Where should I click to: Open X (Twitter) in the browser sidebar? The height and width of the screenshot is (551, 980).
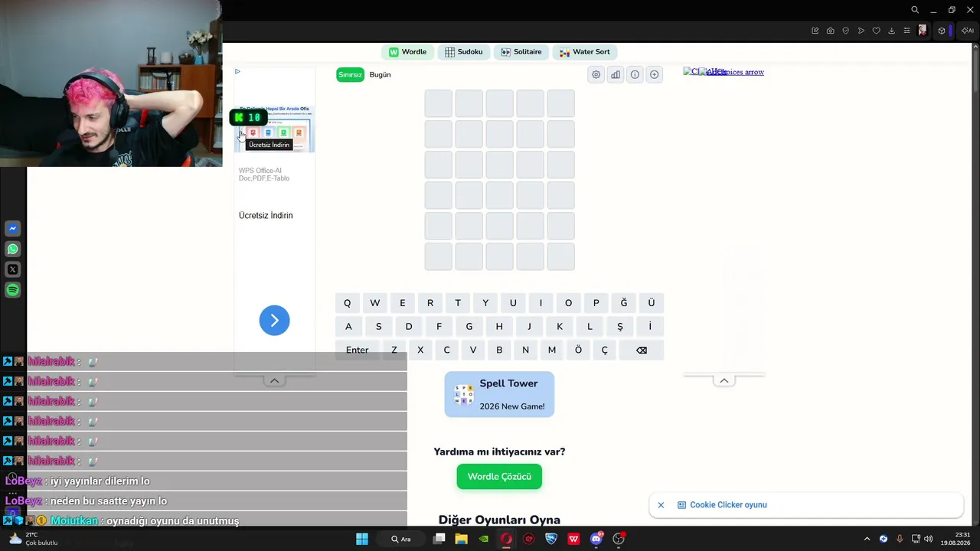pyautogui.click(x=12, y=269)
